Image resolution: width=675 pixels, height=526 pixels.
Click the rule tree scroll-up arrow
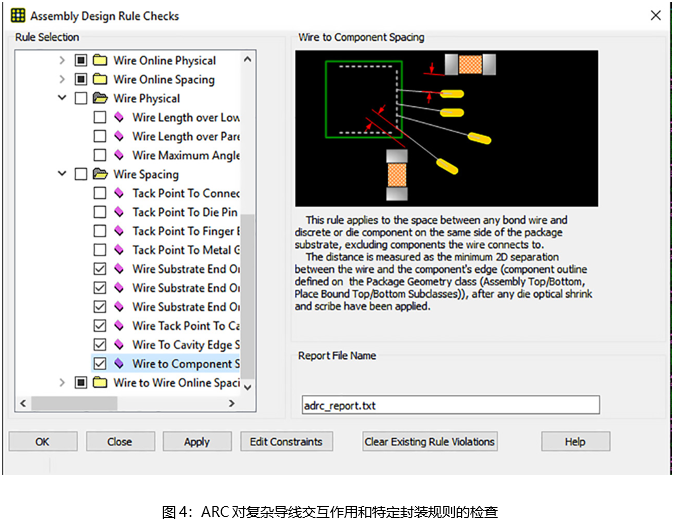(x=247, y=59)
